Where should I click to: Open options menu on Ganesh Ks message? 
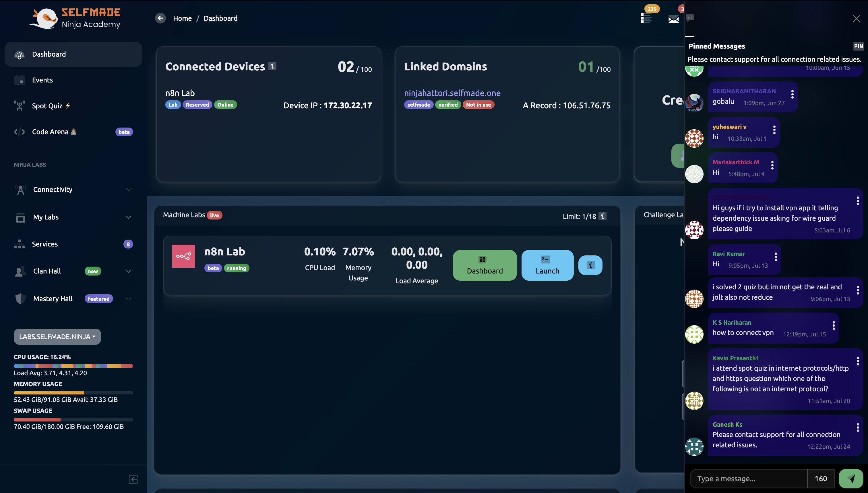pyautogui.click(x=858, y=428)
